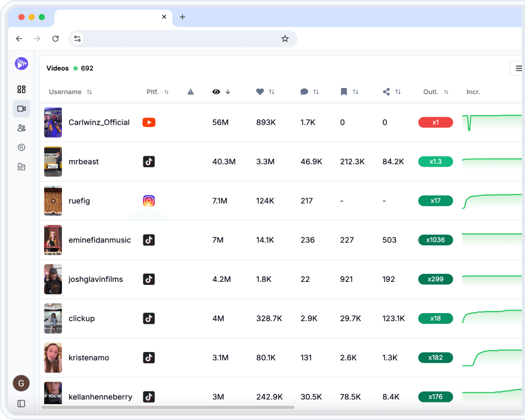
Task: Click the mrbeast username link
Action: [83, 161]
